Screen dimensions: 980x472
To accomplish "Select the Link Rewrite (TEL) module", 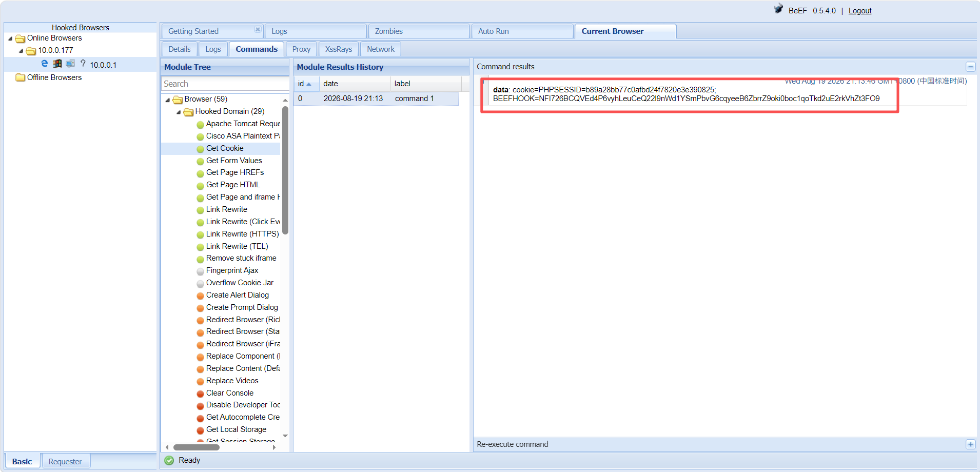I will pyautogui.click(x=237, y=246).
